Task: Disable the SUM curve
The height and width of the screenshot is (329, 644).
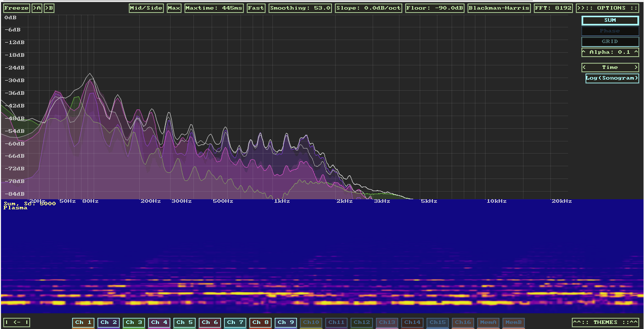Action: [x=610, y=20]
